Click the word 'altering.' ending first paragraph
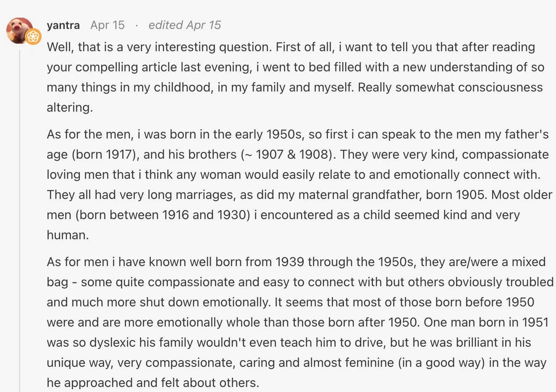Viewport: 556px width, 392px height. 70,108
